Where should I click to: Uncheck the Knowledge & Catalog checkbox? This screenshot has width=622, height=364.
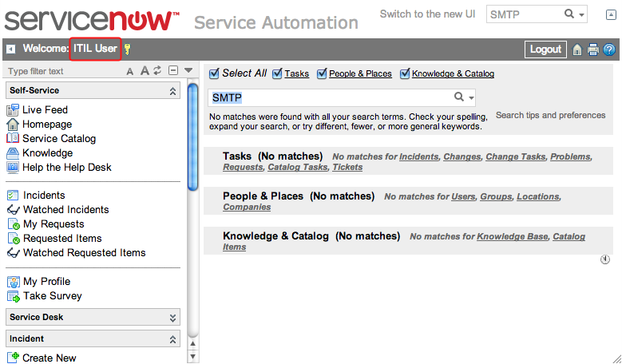pyautogui.click(x=405, y=73)
